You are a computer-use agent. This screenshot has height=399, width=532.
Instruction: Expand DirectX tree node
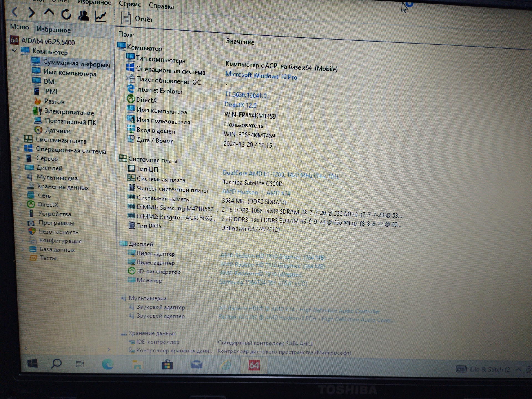21,204
